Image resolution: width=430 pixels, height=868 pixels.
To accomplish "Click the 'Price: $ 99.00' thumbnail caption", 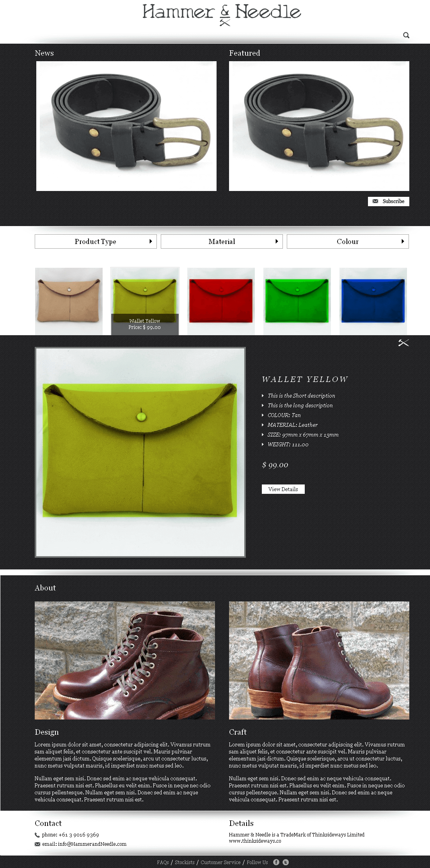I will [x=145, y=327].
